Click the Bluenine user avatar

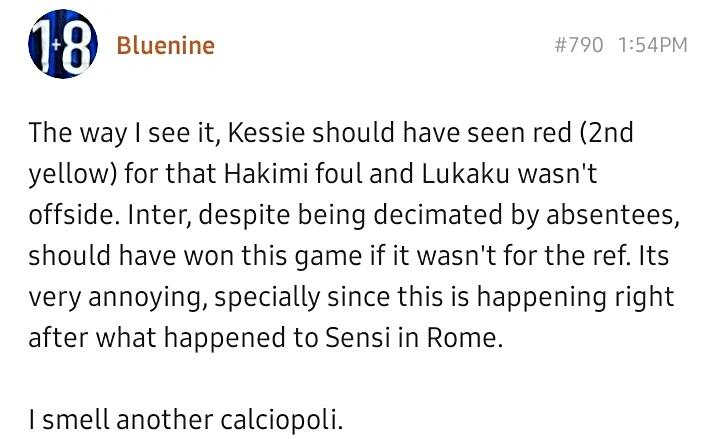64,48
